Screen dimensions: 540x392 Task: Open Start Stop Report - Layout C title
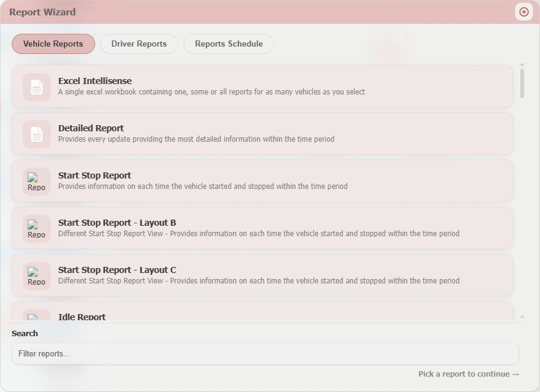point(117,270)
